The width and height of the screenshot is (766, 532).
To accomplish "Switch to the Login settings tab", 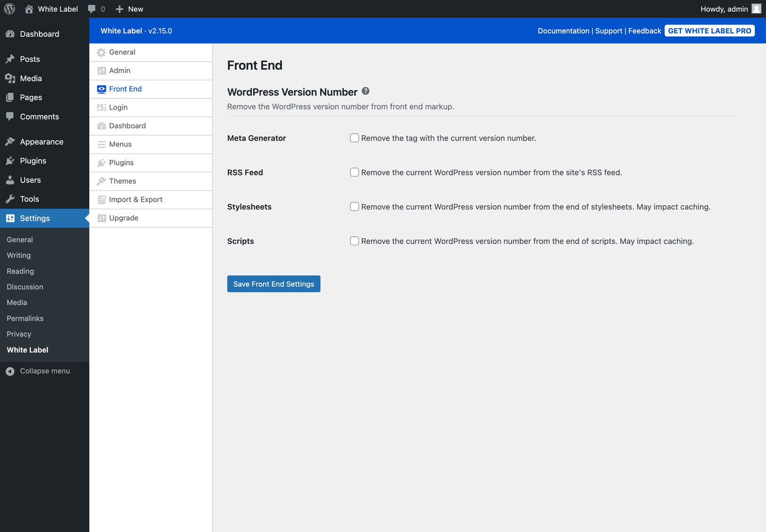I will 119,107.
